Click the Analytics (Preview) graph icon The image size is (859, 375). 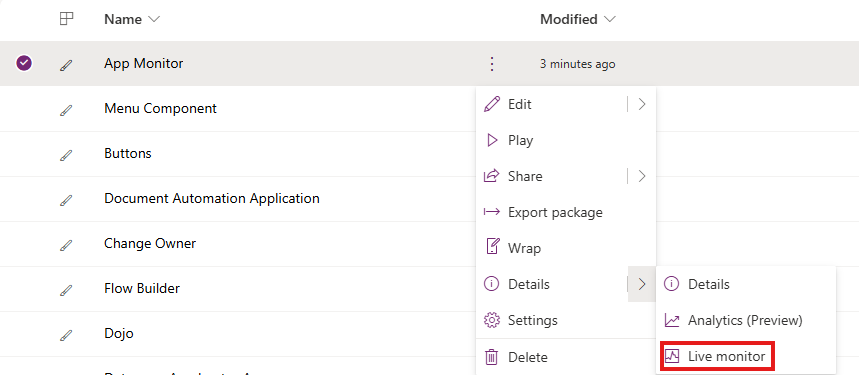point(672,320)
